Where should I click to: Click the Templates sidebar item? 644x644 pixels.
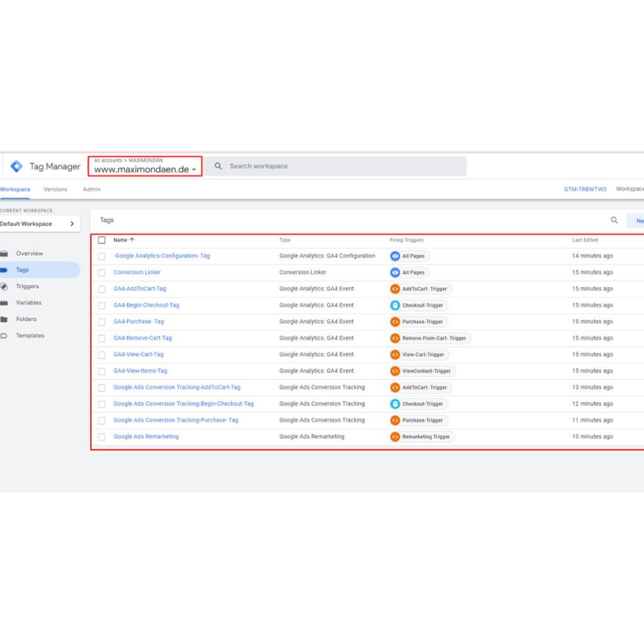click(30, 336)
